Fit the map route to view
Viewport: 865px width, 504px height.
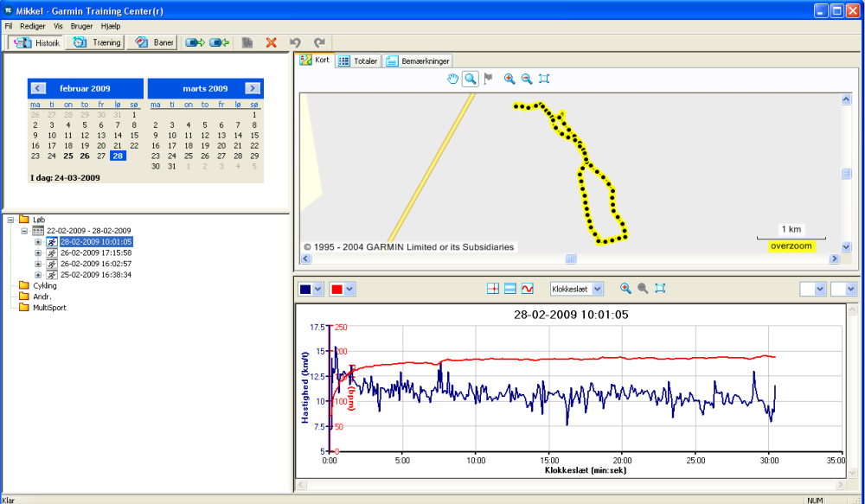[544, 79]
